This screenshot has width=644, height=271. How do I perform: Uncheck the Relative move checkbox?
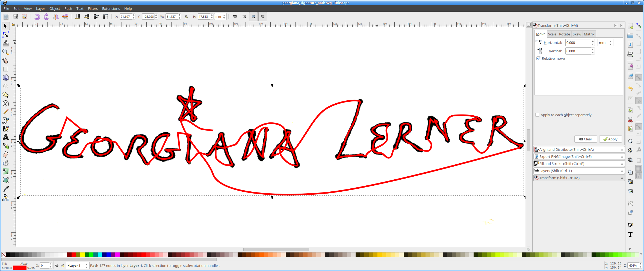pos(539,58)
